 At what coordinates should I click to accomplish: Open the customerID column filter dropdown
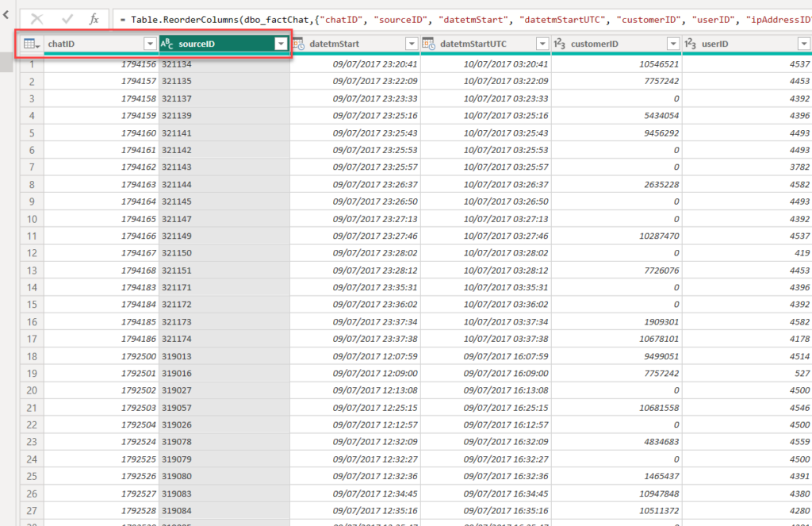(672, 44)
